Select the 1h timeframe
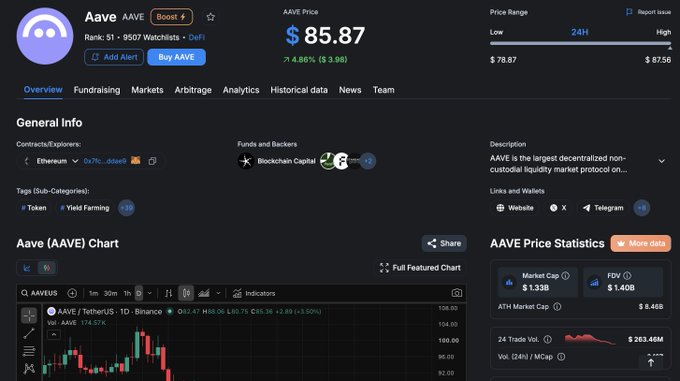Image resolution: width=680 pixels, height=381 pixels. coord(127,293)
